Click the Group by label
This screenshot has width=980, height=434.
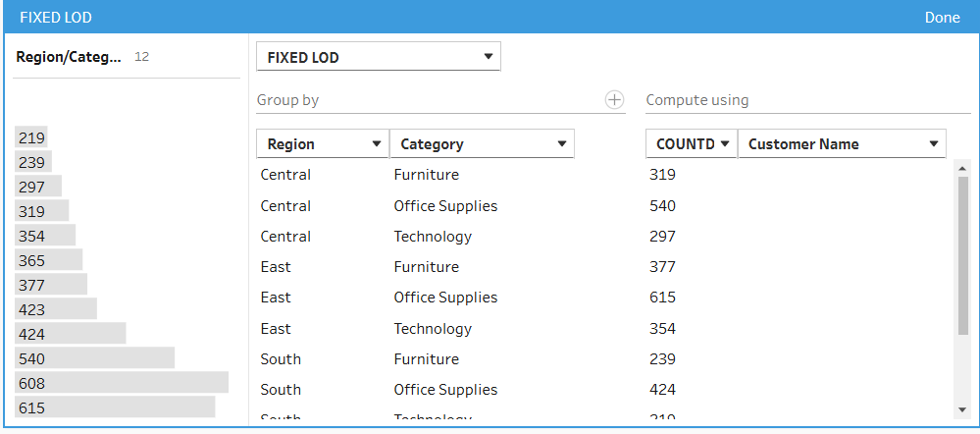[287, 100]
